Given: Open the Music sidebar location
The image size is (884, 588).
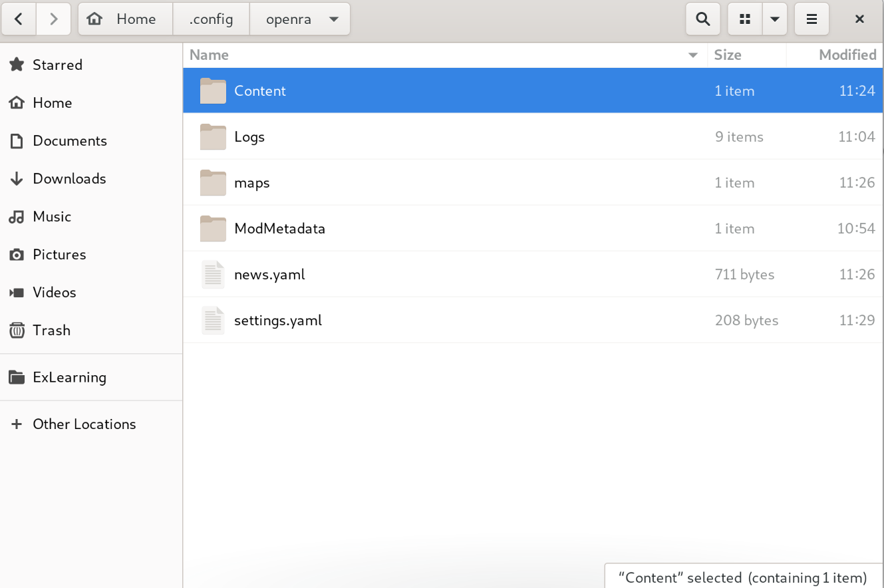Looking at the screenshot, I should (x=51, y=216).
